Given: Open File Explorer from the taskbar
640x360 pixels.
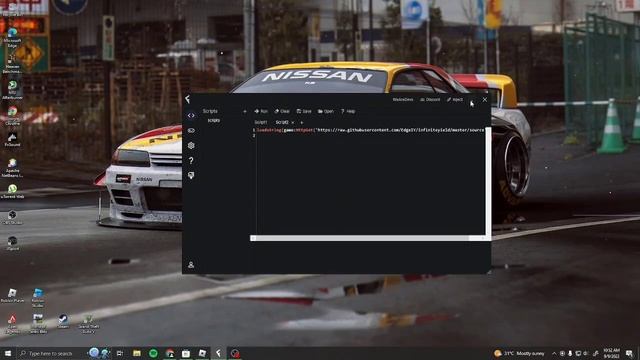Looking at the screenshot, I should (x=137, y=353).
